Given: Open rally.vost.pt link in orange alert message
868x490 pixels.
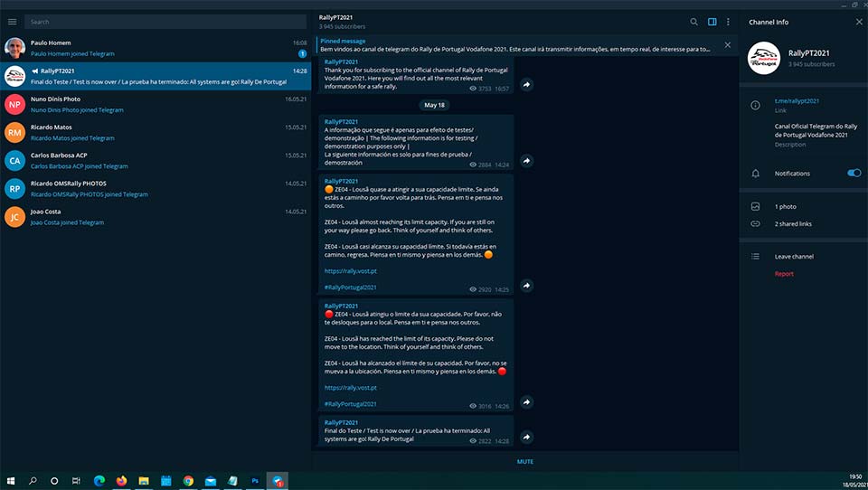Looking at the screenshot, I should (351, 271).
